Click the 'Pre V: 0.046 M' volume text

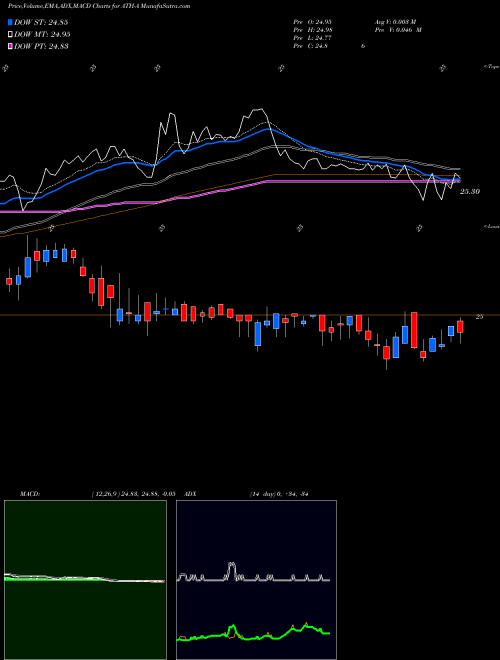[x=398, y=30]
